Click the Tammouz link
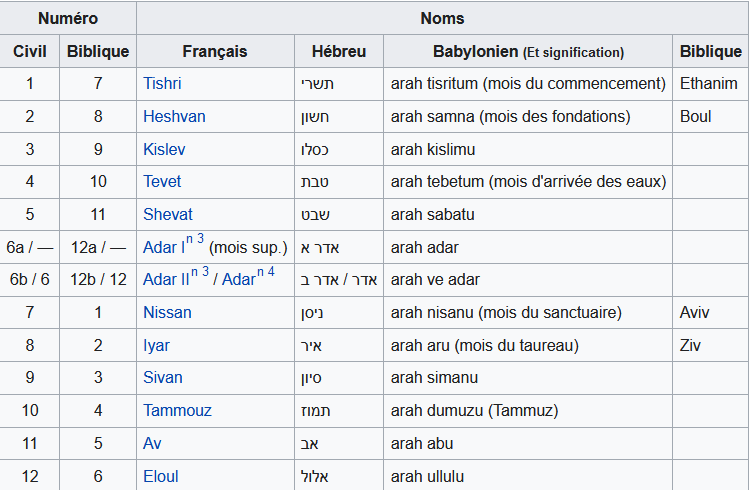This screenshot has height=490, width=751. tap(177, 410)
